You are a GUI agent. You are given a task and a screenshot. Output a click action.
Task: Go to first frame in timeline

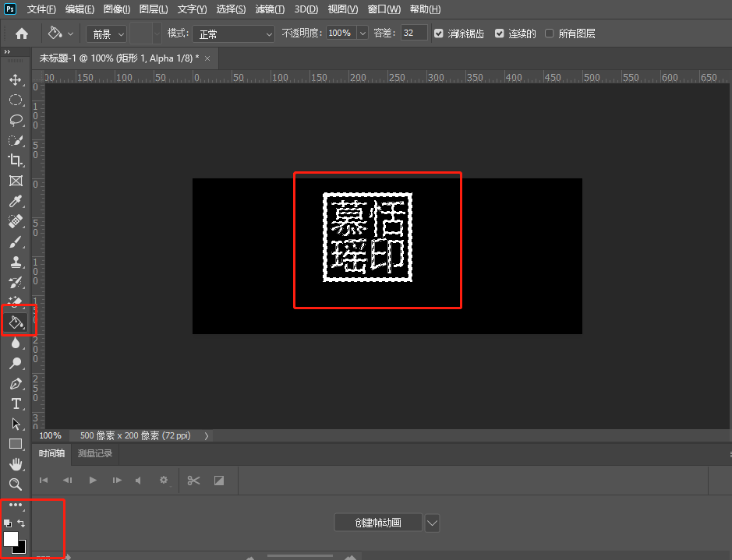coord(44,481)
